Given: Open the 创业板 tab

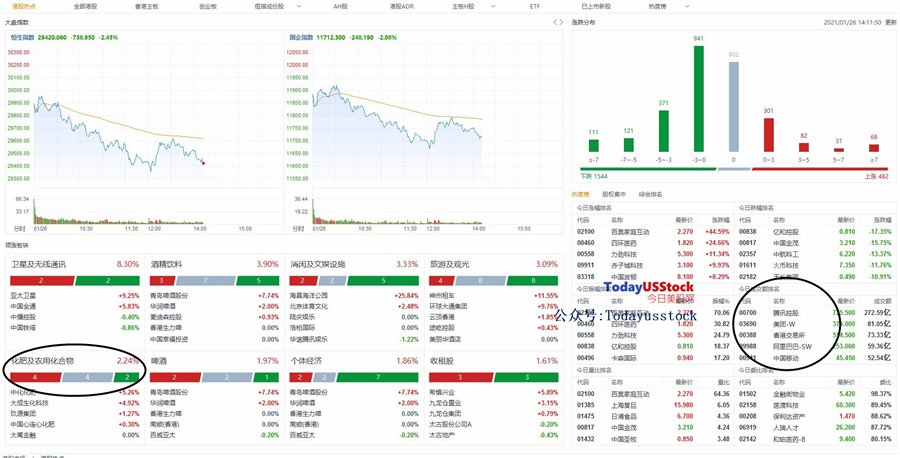Looking at the screenshot, I should [x=208, y=6].
